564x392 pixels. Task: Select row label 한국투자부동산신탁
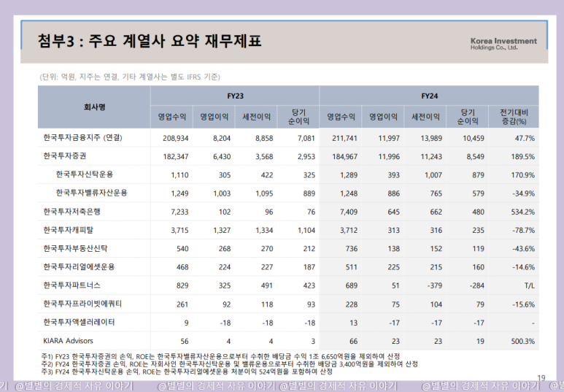(76, 248)
